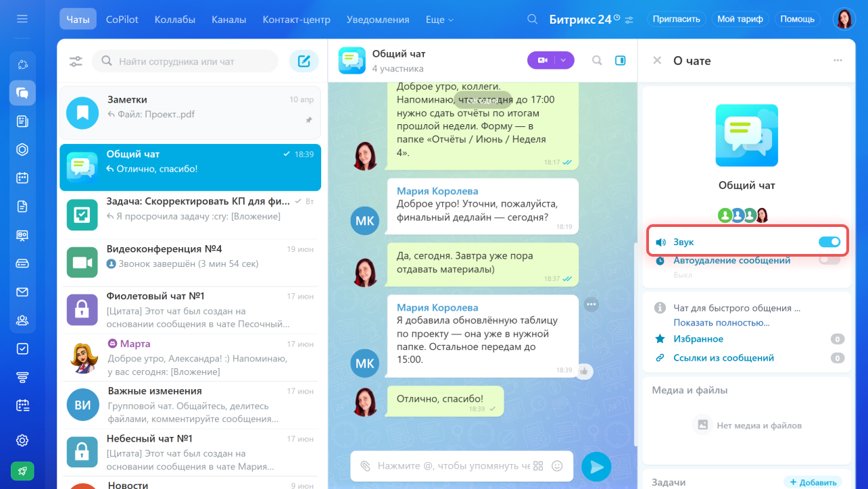Focus the message input field
Viewport: 868px width, 489px height.
coord(453,466)
